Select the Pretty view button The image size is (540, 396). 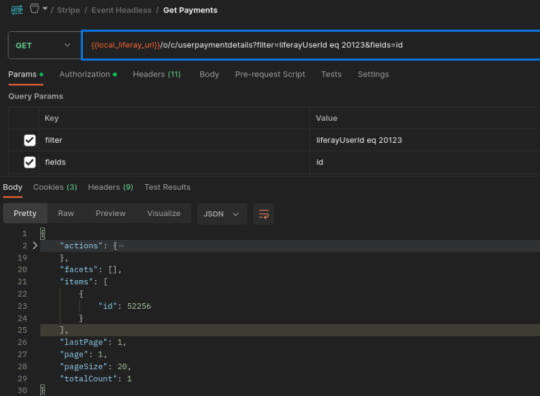(x=25, y=213)
